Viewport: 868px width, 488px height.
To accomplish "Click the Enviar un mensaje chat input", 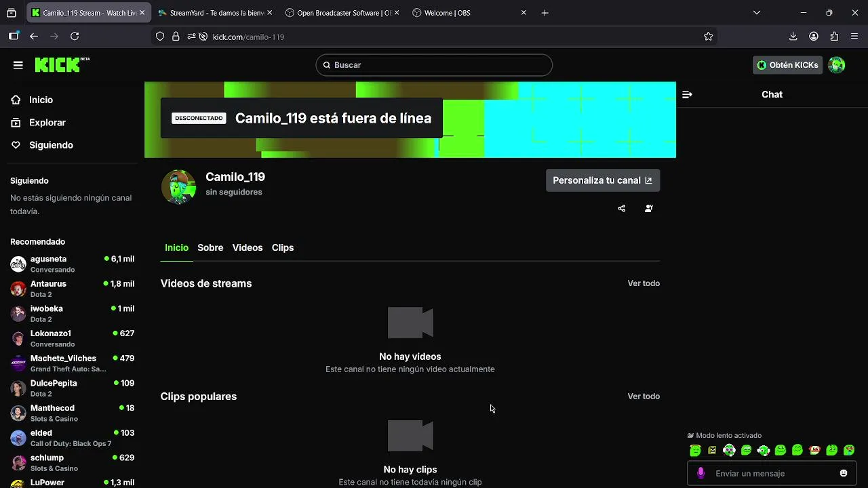I will point(773,473).
